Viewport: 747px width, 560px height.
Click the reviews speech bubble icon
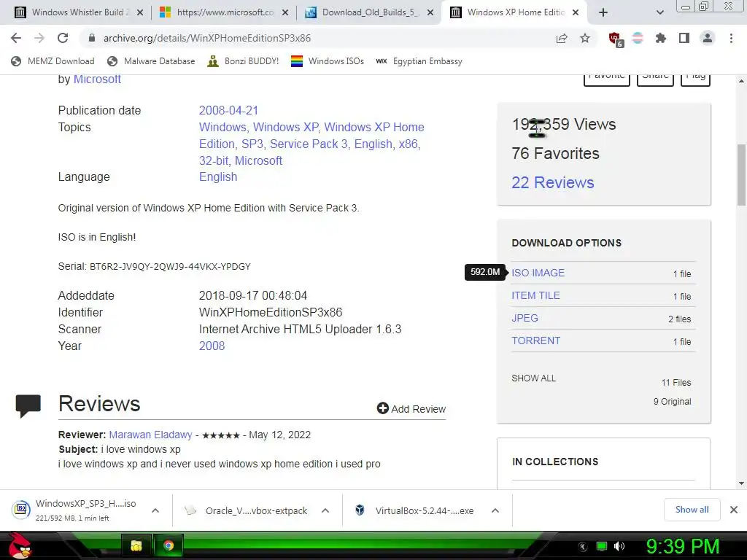click(x=28, y=406)
